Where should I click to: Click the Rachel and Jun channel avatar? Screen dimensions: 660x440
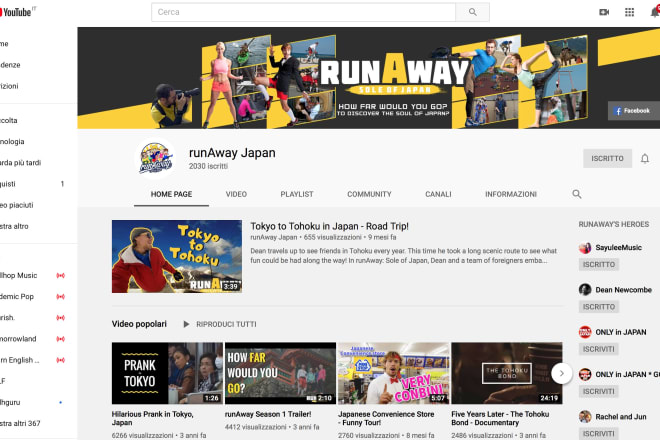pyautogui.click(x=585, y=417)
